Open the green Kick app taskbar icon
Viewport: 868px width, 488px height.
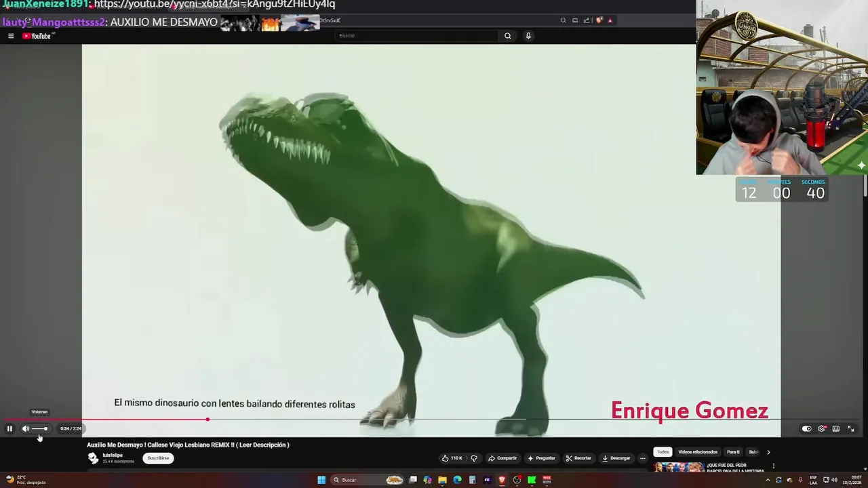point(532,480)
